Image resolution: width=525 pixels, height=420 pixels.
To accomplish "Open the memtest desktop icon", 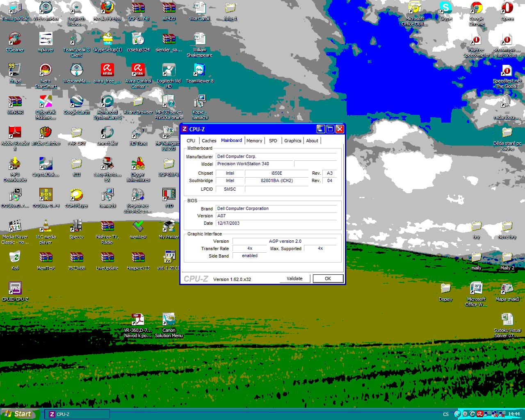I will [138, 229].
